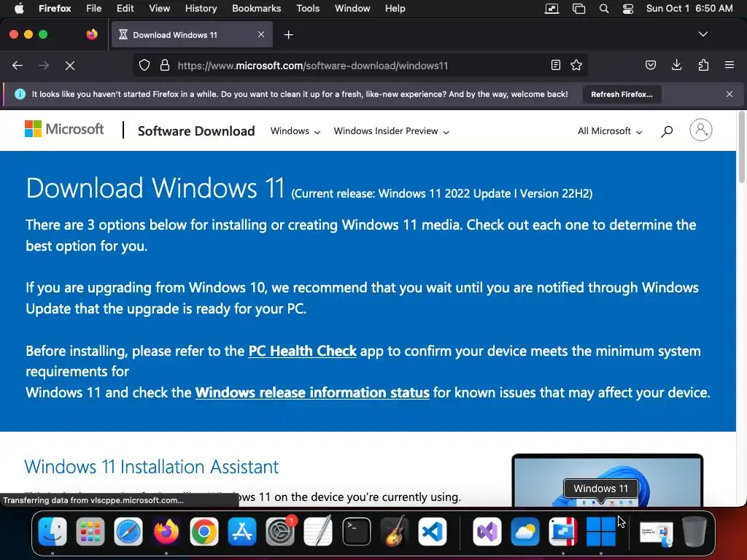
Task: Click the page vertical scrollbar
Action: tap(741, 147)
